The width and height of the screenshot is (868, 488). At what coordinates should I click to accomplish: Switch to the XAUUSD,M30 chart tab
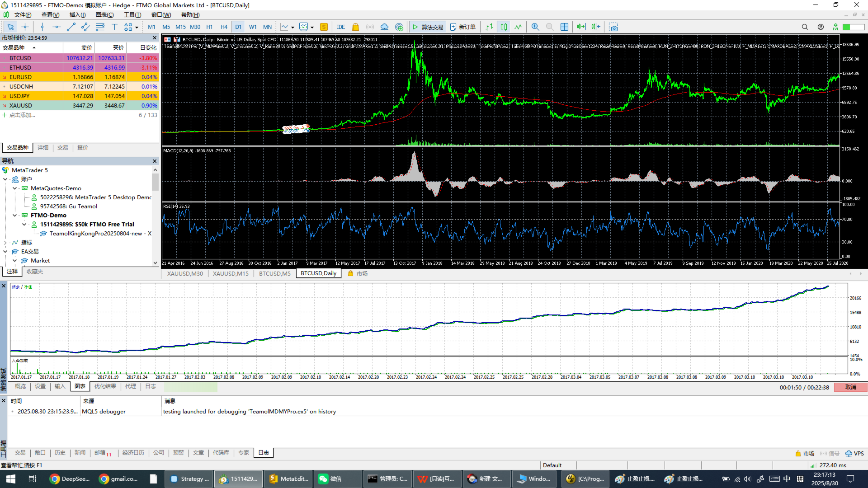point(185,273)
